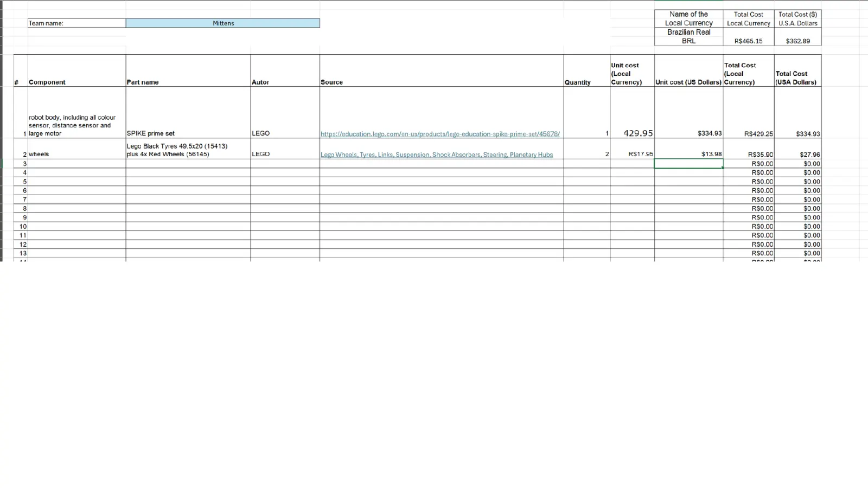Image resolution: width=868 pixels, height=488 pixels.
Task: Open the LEGO SPIKE prime set education link
Action: click(440, 134)
